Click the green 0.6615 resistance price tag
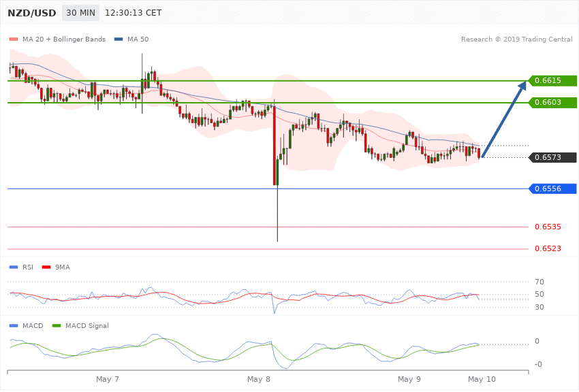This screenshot has width=579, height=392. (552, 80)
